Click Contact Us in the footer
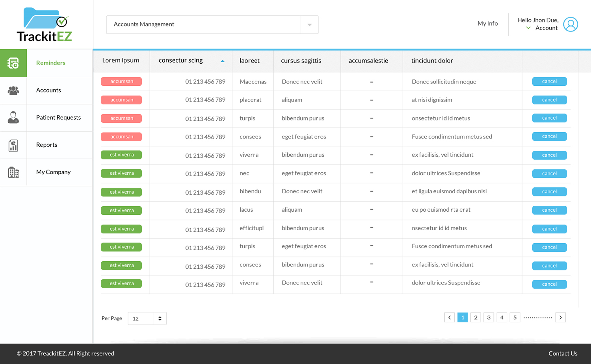The image size is (591, 364). (563, 353)
